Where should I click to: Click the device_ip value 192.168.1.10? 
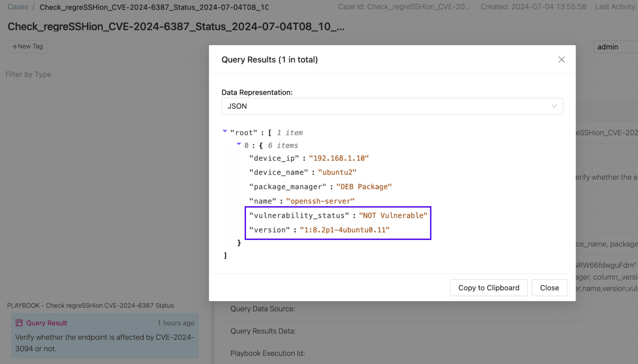click(339, 158)
